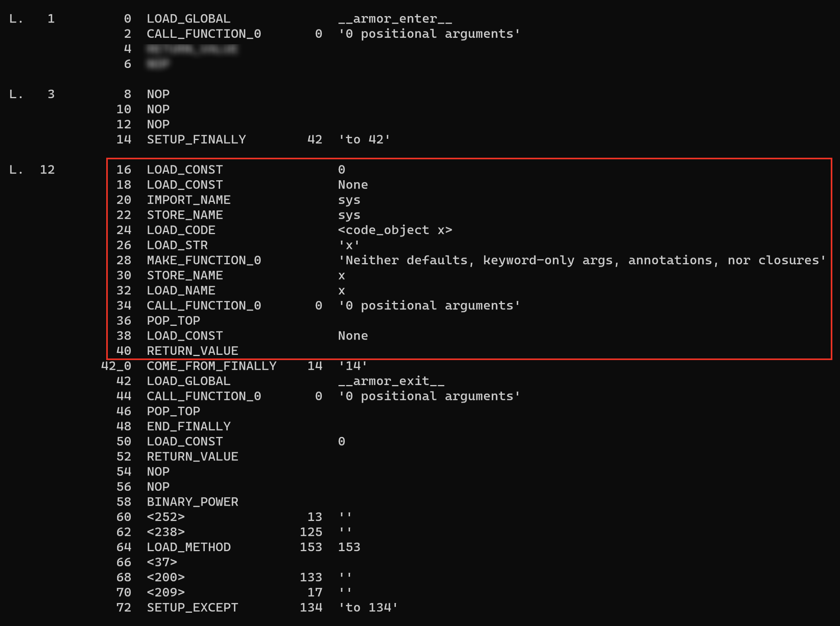Click the BINARY_POWER instruction

point(192,502)
